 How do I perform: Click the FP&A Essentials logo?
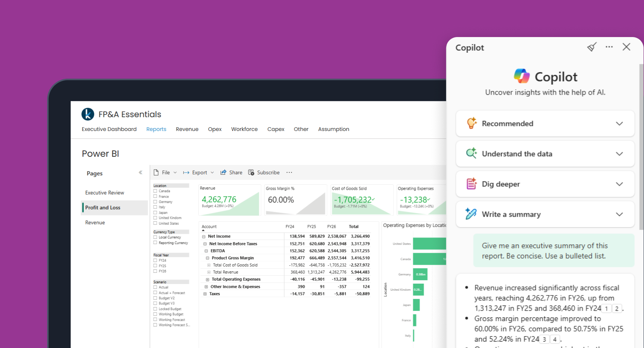point(88,114)
